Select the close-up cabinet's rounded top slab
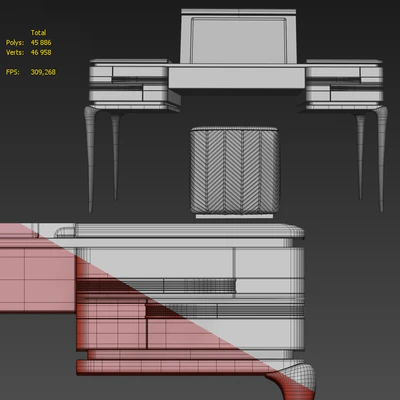400x400 pixels. pos(179,231)
